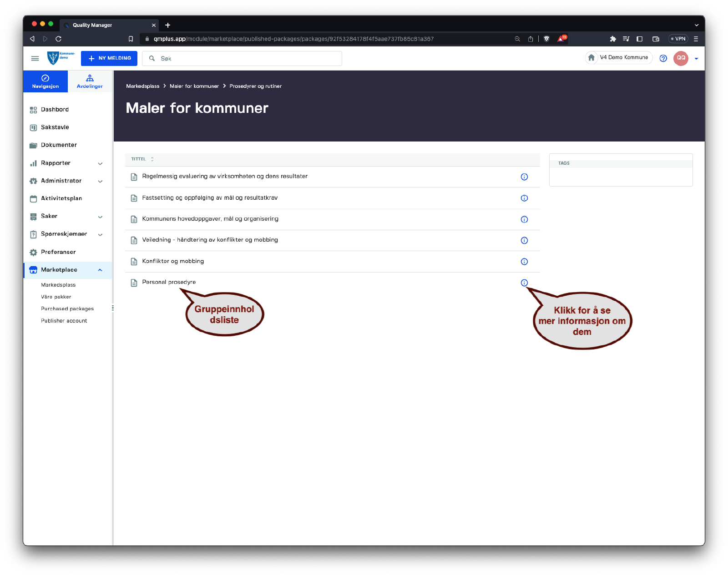Show info for Regelmessig evaluering row
728x576 pixels.
pyautogui.click(x=524, y=177)
